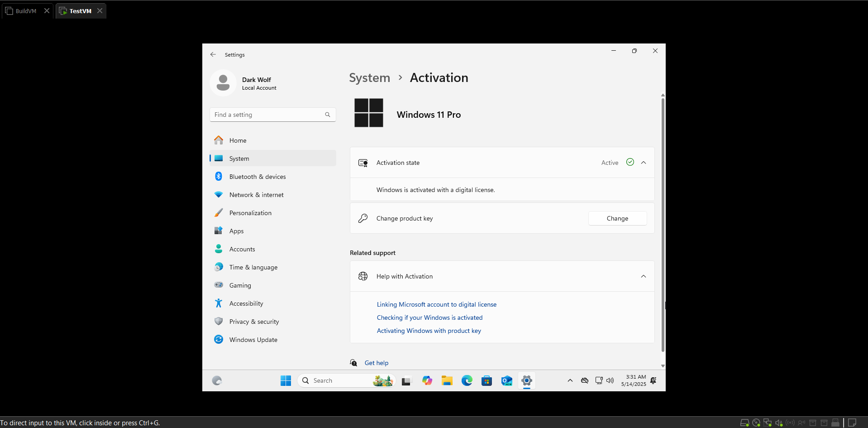868x428 pixels.
Task: Click the globe icon beside Help with Activation
Action: coord(363,276)
